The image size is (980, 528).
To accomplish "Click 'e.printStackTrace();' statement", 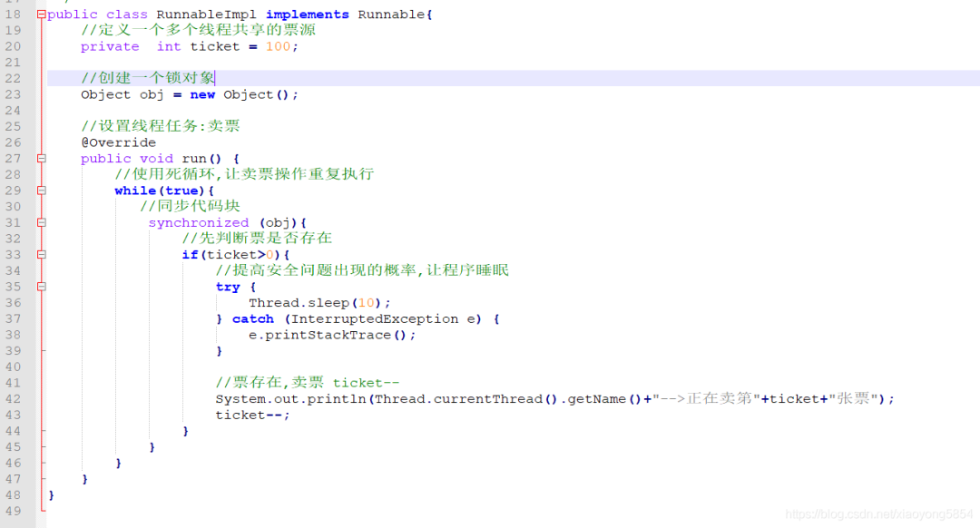I will point(332,336).
